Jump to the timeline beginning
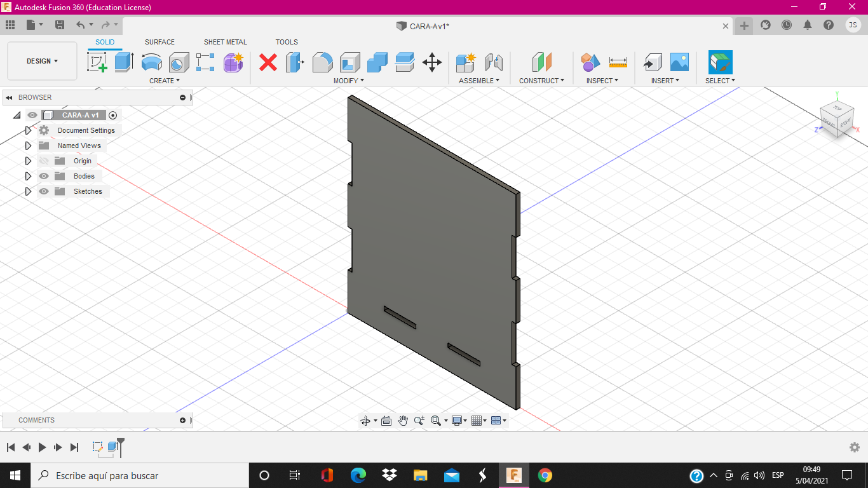This screenshot has height=488, width=868. (x=11, y=447)
